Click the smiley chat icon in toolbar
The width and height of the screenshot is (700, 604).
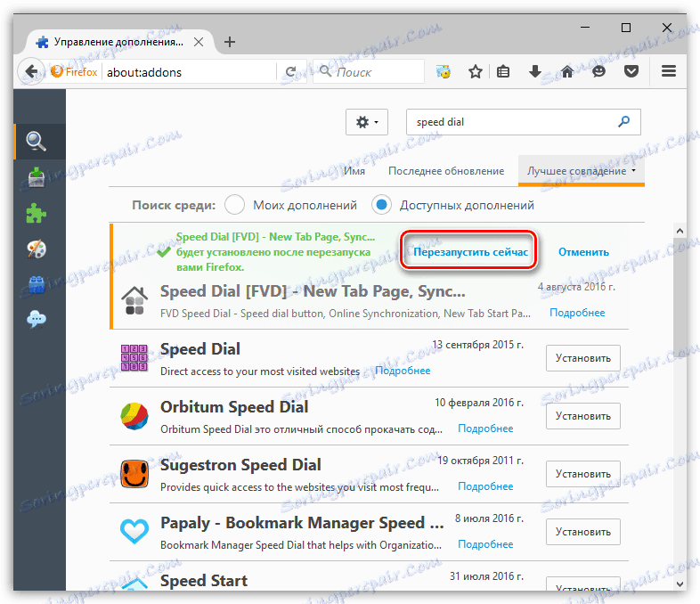pyautogui.click(x=598, y=71)
